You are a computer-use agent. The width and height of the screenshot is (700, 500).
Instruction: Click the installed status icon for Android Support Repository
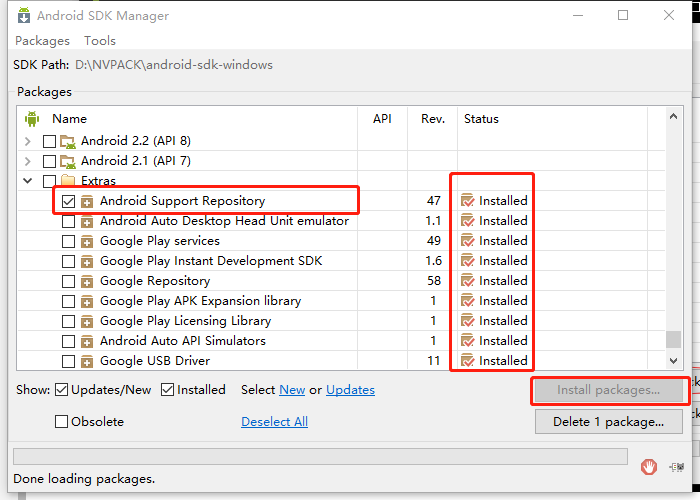(x=467, y=201)
